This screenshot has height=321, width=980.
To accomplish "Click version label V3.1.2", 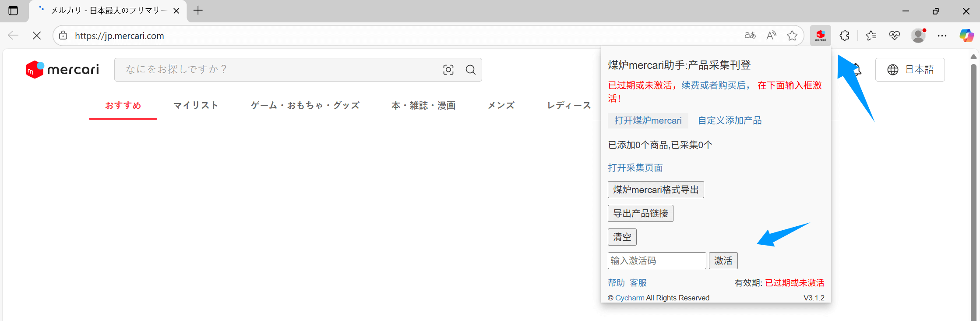I will coord(814,298).
